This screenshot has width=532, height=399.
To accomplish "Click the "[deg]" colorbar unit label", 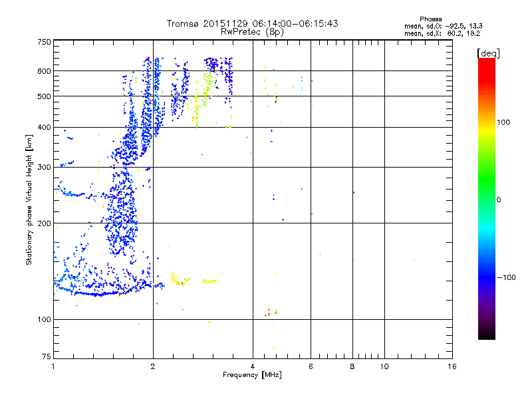I will (x=488, y=53).
